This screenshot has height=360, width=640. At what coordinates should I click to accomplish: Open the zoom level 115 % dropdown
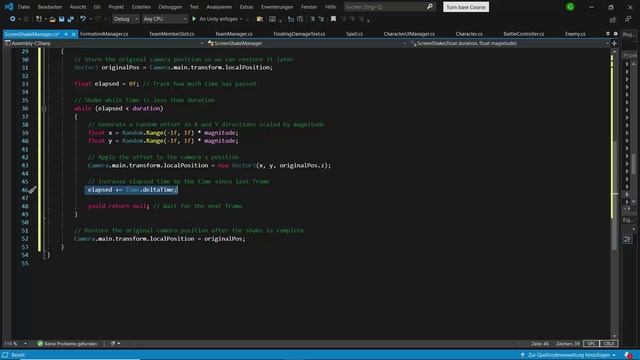[x=16, y=344]
